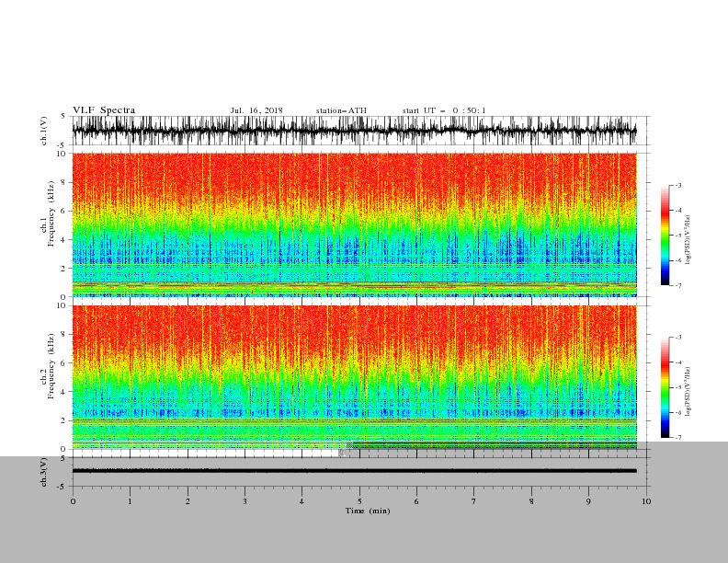This screenshot has width=728, height=563.
Task: Click the ch.1 color bar log(PSD) label
Action: (688, 240)
